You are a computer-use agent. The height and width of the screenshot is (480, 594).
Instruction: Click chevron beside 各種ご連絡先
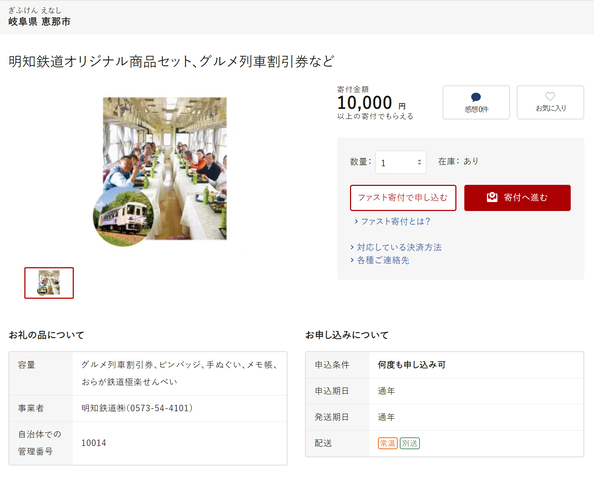tap(352, 260)
